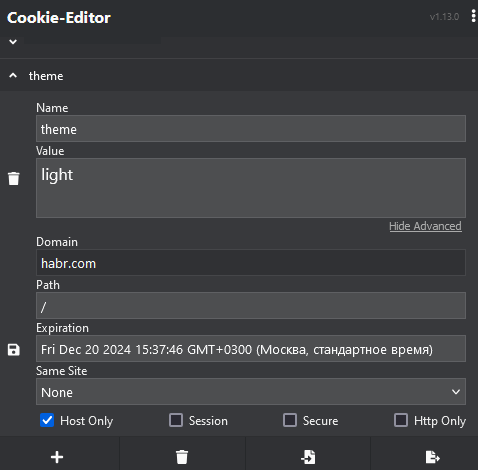This screenshot has width=478, height=470.
Task: Save the cookie with floppy disk icon
Action: click(x=14, y=350)
